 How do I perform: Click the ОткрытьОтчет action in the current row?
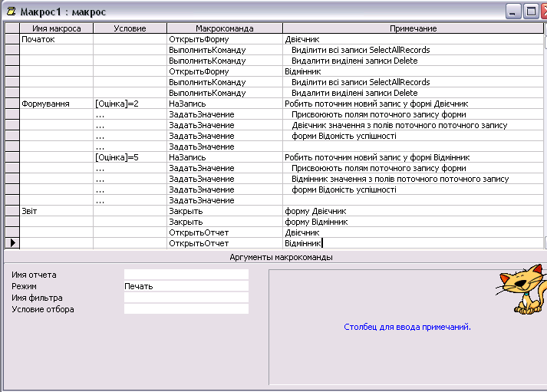225,243
